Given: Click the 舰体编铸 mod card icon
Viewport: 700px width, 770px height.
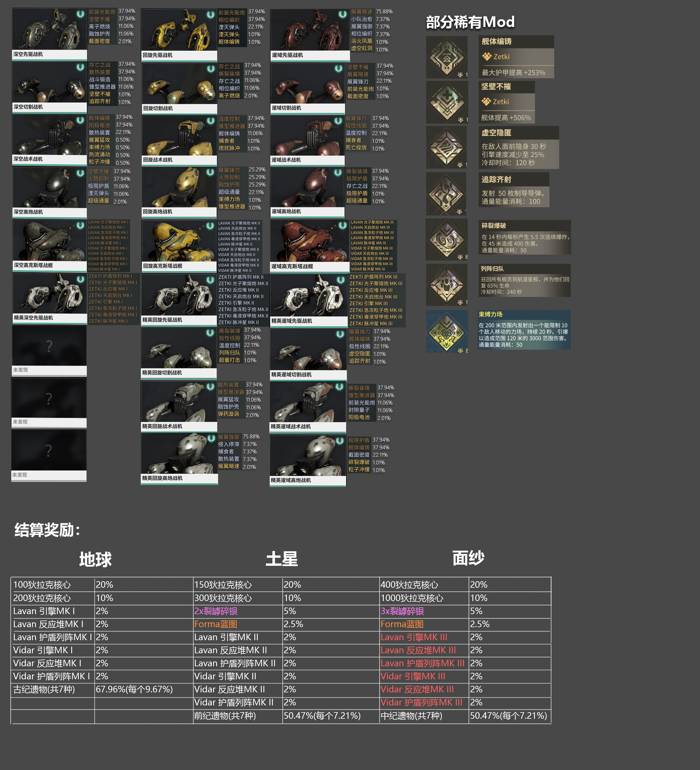Looking at the screenshot, I should pos(447,57).
